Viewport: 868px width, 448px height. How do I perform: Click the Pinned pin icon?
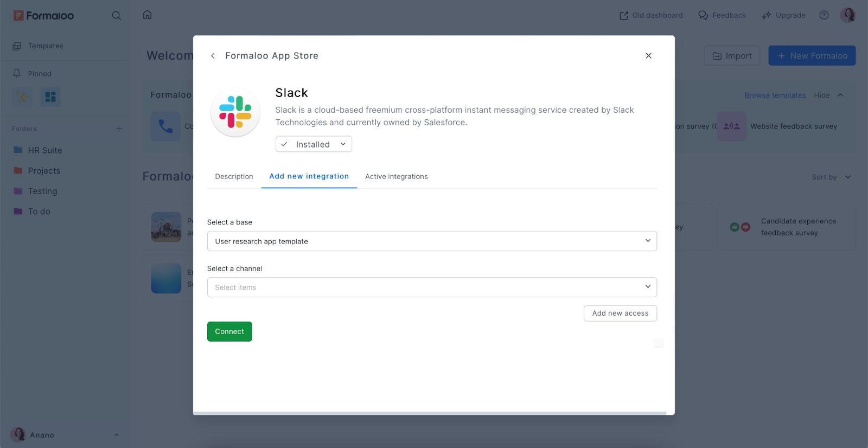point(17,73)
